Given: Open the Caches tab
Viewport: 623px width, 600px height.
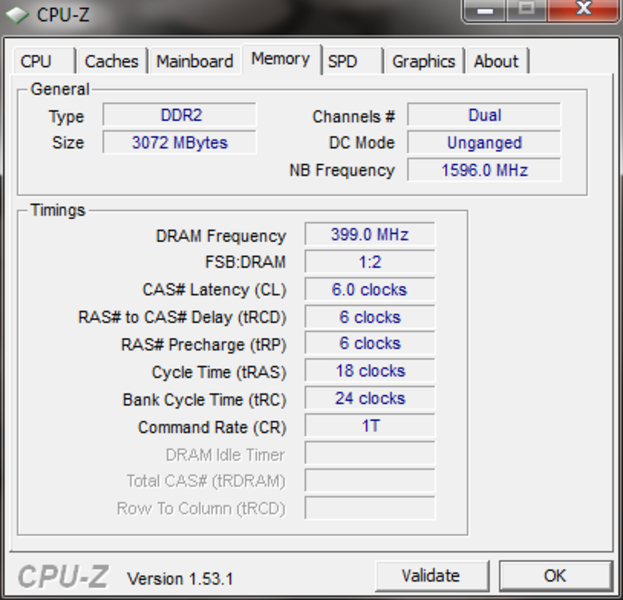Looking at the screenshot, I should [x=112, y=61].
